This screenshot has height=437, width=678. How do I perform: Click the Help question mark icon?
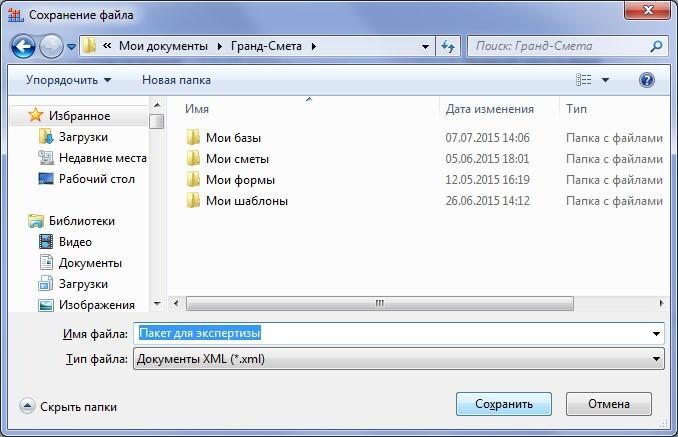[646, 80]
